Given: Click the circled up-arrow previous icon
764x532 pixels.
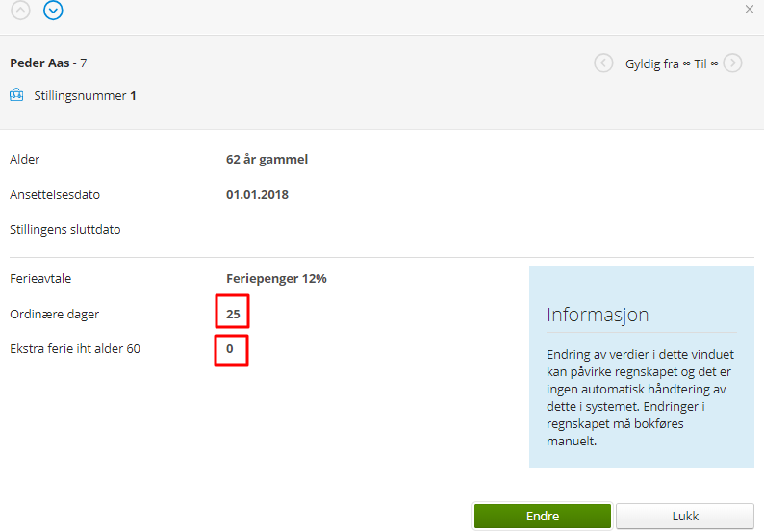Looking at the screenshot, I should click(21, 11).
